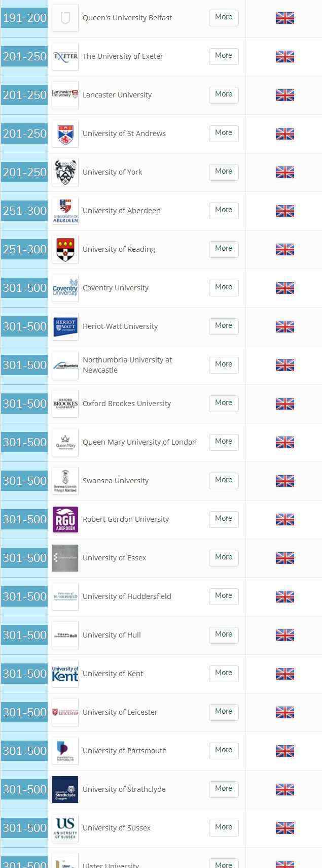Click the Coventry University logo

coord(65,288)
